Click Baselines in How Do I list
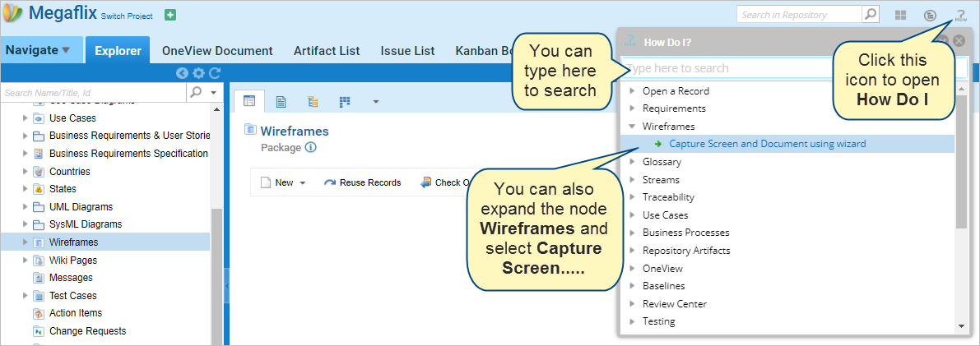This screenshot has width=980, height=346. (664, 286)
